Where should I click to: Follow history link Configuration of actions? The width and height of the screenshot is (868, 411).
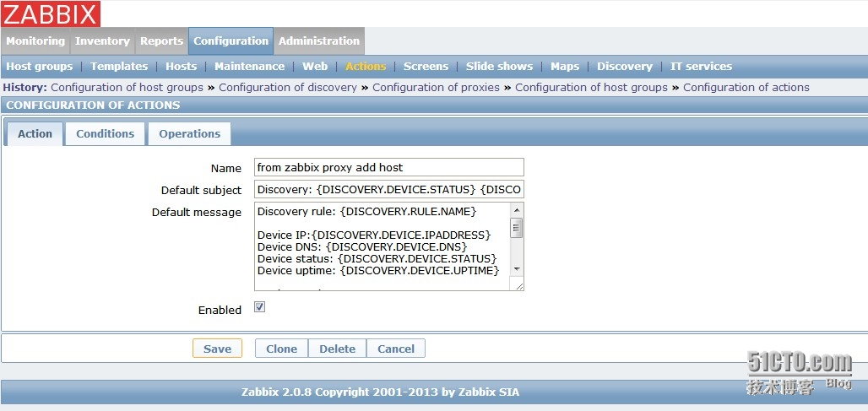746,88
